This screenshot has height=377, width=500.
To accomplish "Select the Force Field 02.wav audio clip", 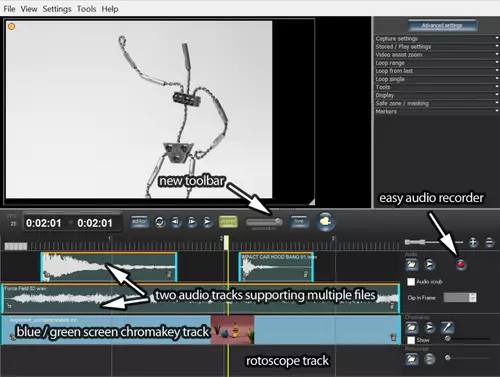I will tap(201, 298).
